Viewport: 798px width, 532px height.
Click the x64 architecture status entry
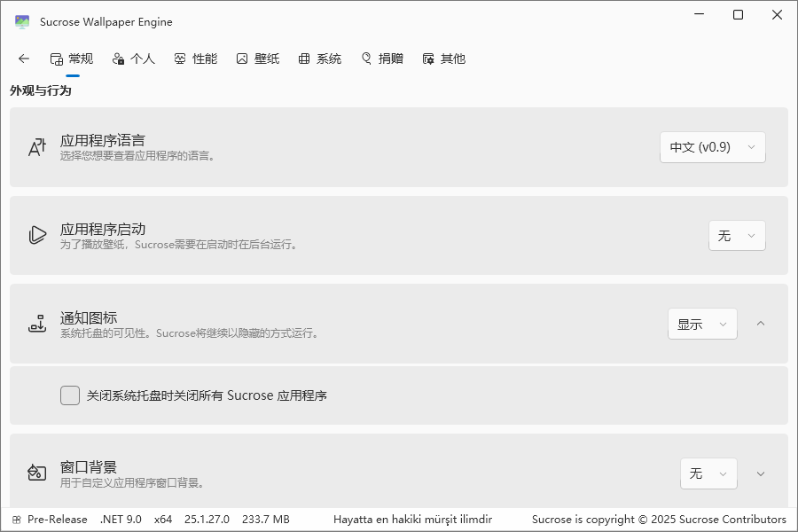click(x=163, y=520)
